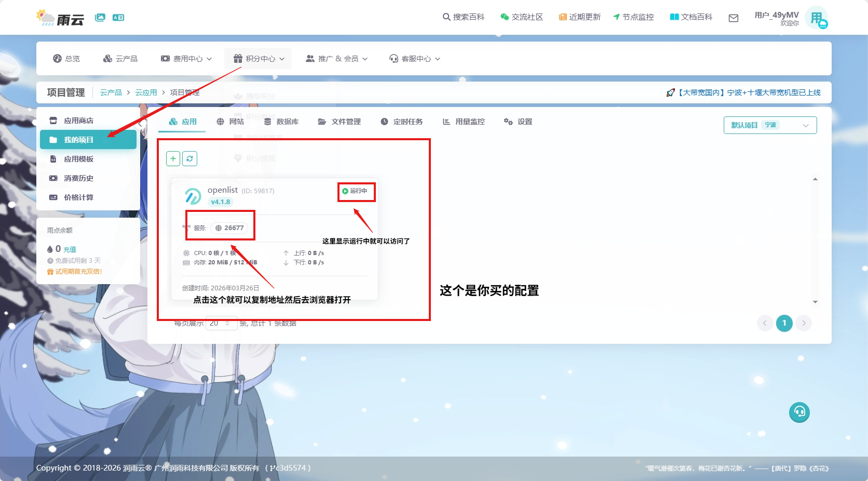Click the scrollbar down arrow in app panel
The height and width of the screenshot is (481, 868).
point(815,302)
